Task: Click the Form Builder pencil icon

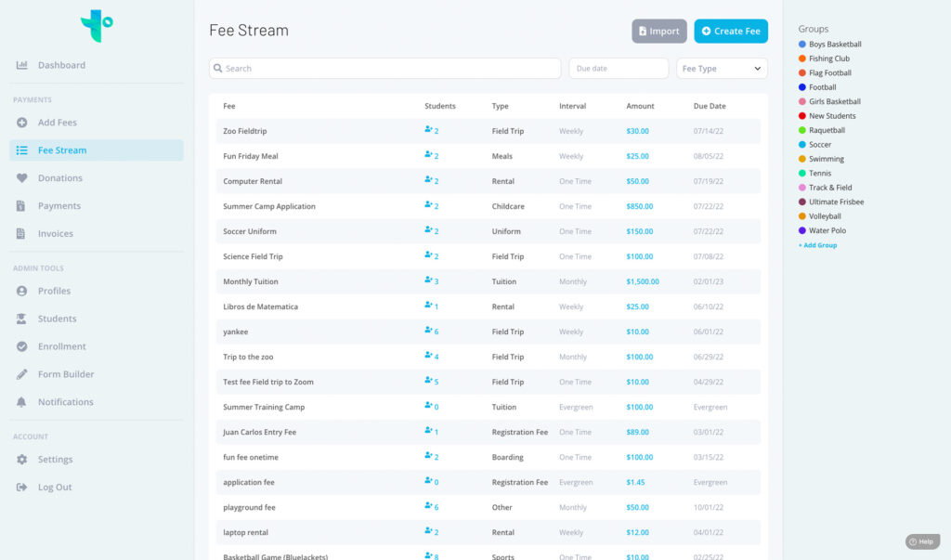Action: (22, 374)
